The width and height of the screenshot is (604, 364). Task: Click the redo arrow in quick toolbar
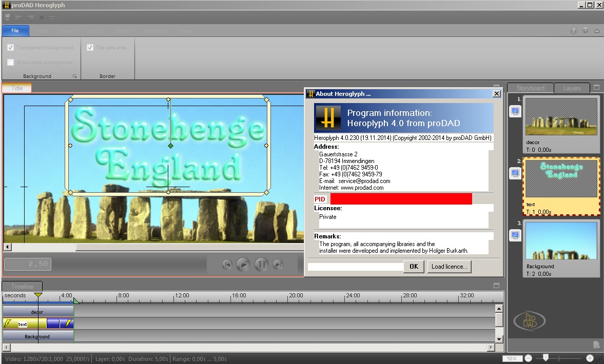(x=30, y=17)
